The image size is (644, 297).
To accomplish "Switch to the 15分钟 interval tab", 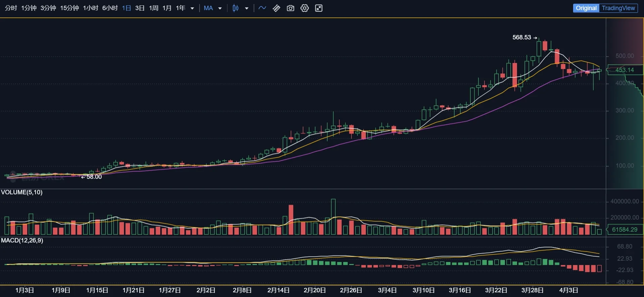I will click(69, 8).
